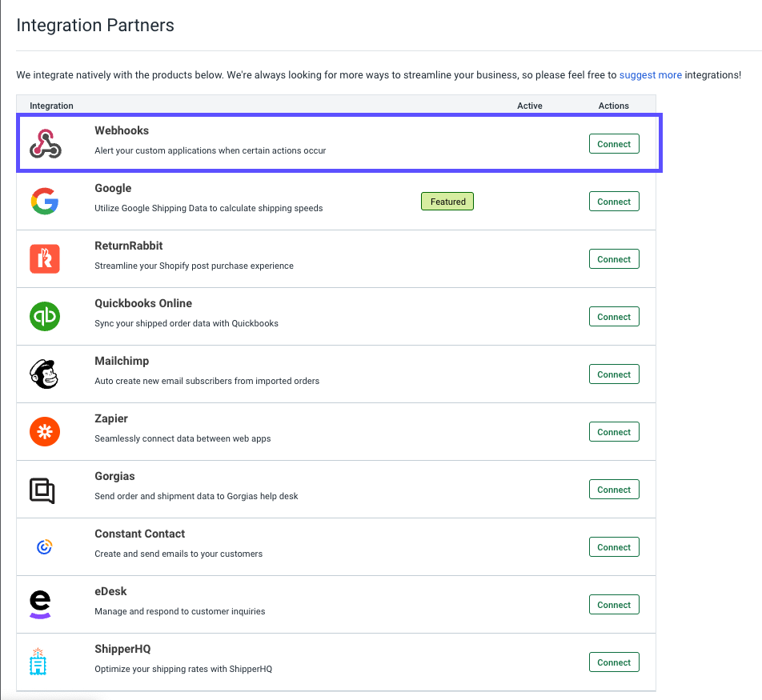Click the Quickbooks Online icon
This screenshot has height=700, width=762.
click(45, 316)
